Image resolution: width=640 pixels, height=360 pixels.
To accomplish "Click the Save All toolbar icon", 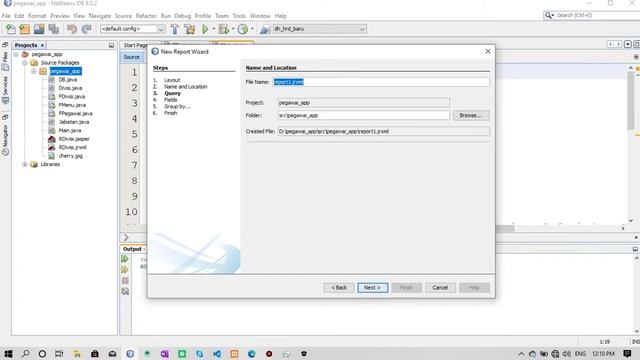I will [53, 29].
